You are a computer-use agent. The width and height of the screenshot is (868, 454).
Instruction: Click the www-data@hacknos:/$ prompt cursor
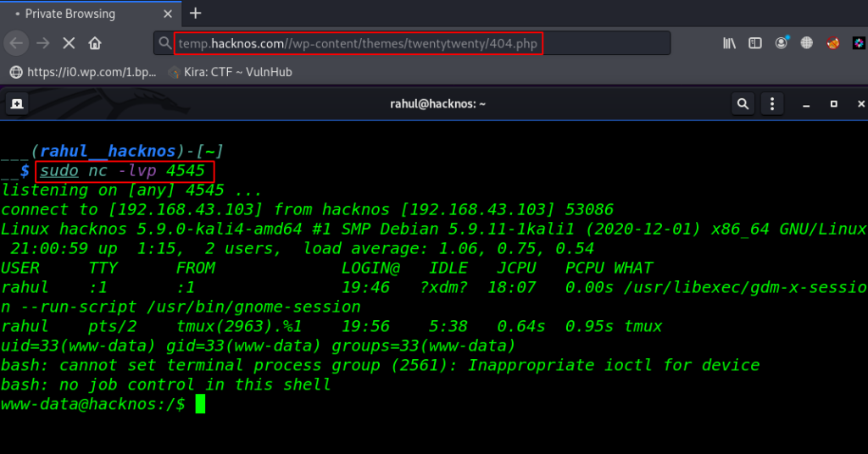200,404
